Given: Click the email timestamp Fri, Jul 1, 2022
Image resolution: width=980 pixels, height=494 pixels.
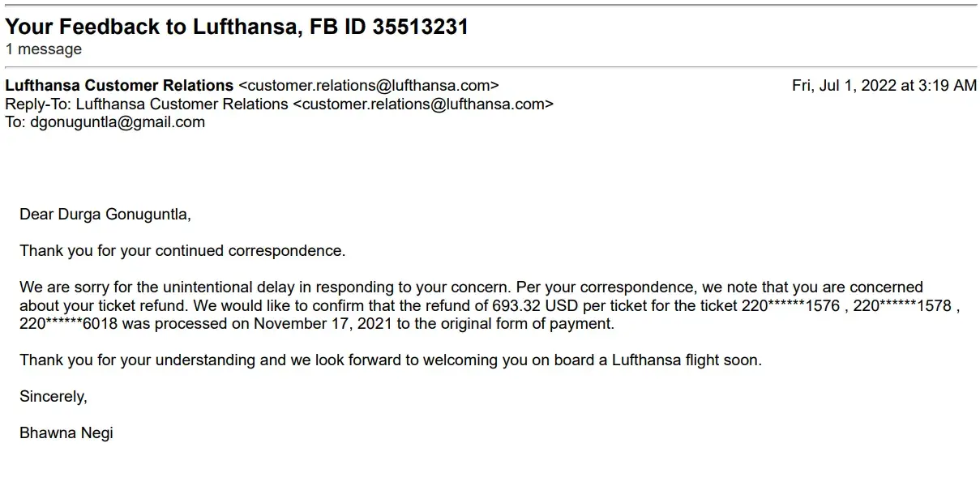Looking at the screenshot, I should click(884, 86).
